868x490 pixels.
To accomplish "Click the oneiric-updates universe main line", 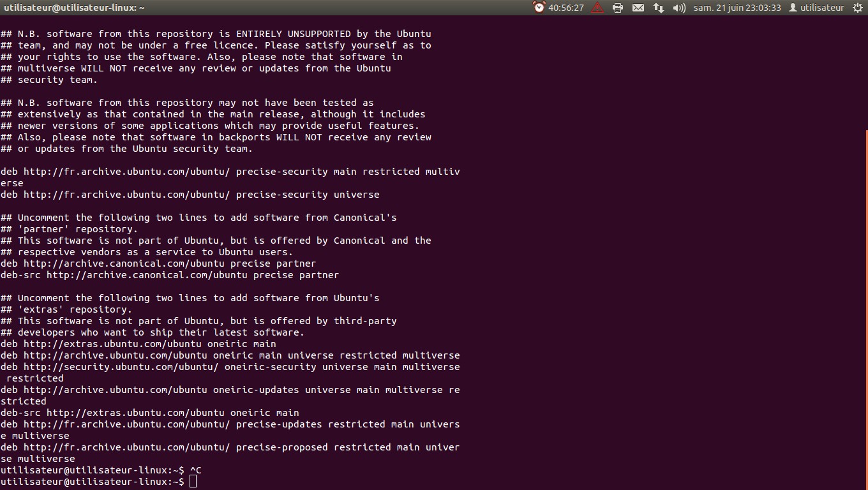I will tap(230, 396).
